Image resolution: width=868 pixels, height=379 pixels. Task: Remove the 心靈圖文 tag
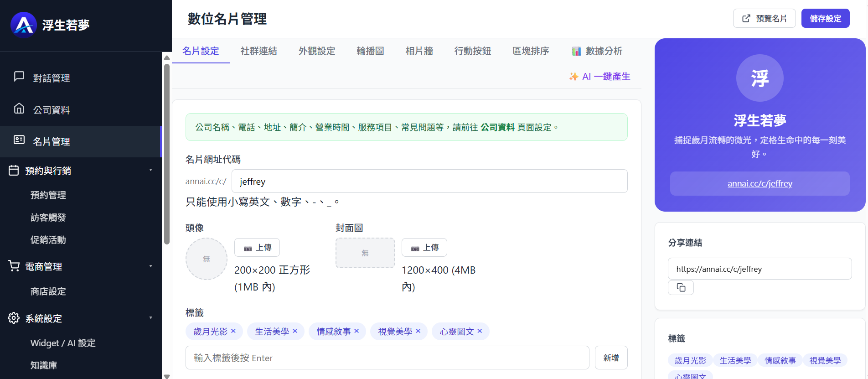[480, 331]
